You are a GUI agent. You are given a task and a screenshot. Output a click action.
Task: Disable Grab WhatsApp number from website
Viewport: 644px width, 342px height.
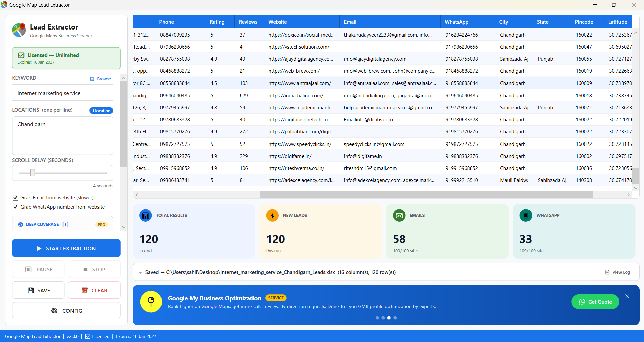[x=15, y=207]
